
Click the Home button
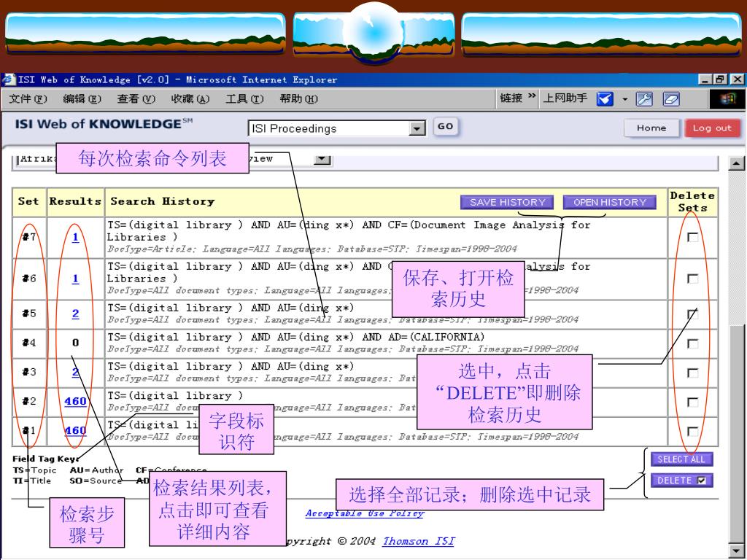[651, 128]
